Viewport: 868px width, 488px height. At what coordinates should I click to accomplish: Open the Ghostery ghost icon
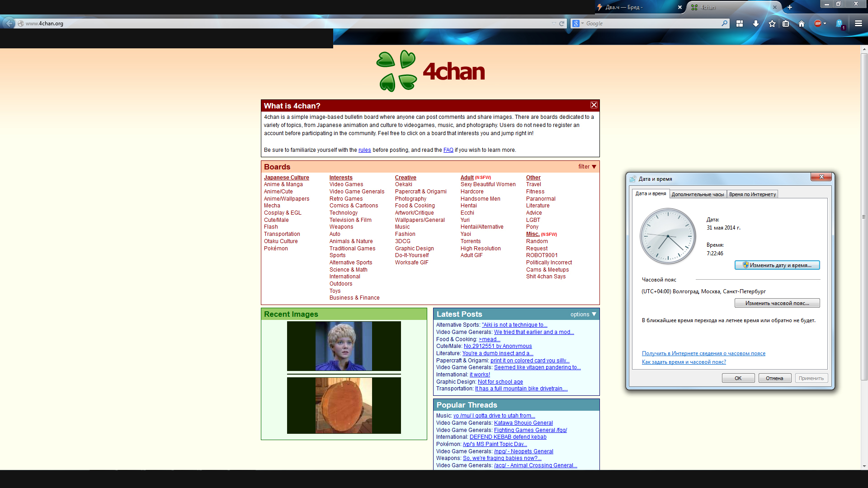click(x=840, y=23)
